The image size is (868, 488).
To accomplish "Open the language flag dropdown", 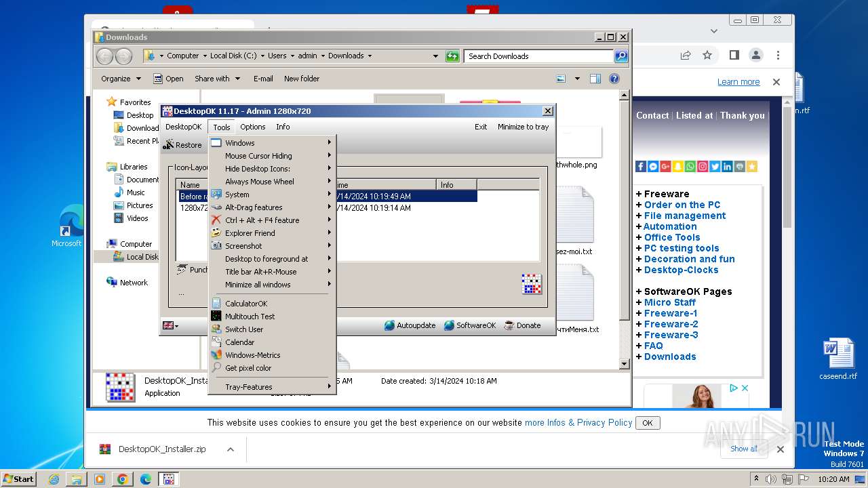I will pyautogui.click(x=170, y=326).
